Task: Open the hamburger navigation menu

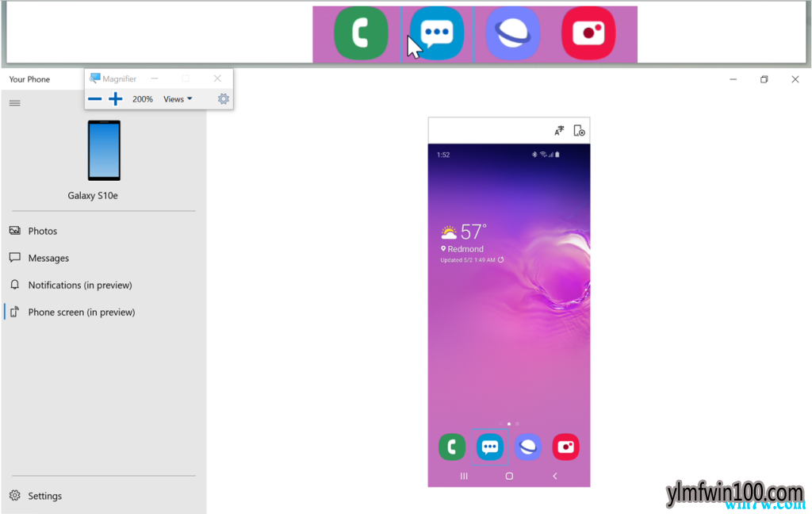Action: point(14,103)
